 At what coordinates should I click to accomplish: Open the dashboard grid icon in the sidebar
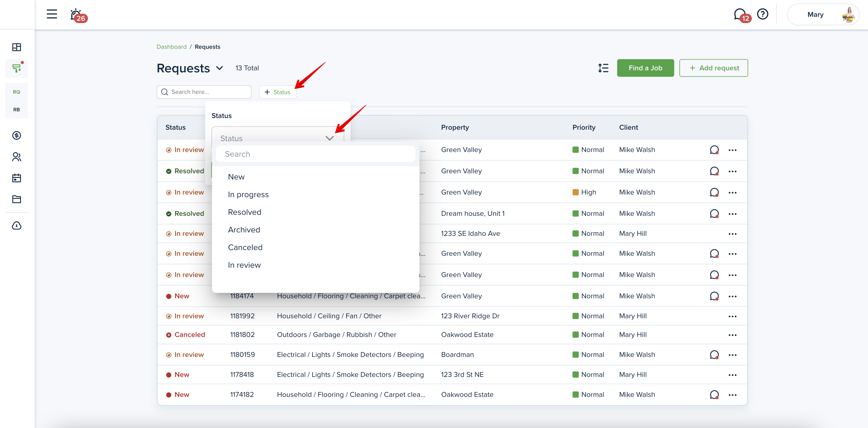(x=17, y=47)
